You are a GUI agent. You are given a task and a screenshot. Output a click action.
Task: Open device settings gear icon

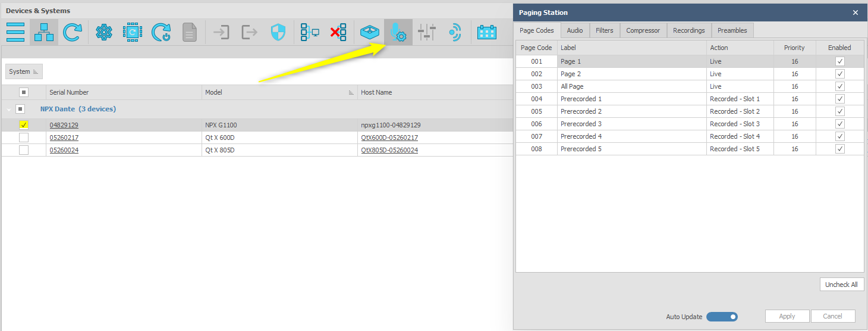click(105, 32)
